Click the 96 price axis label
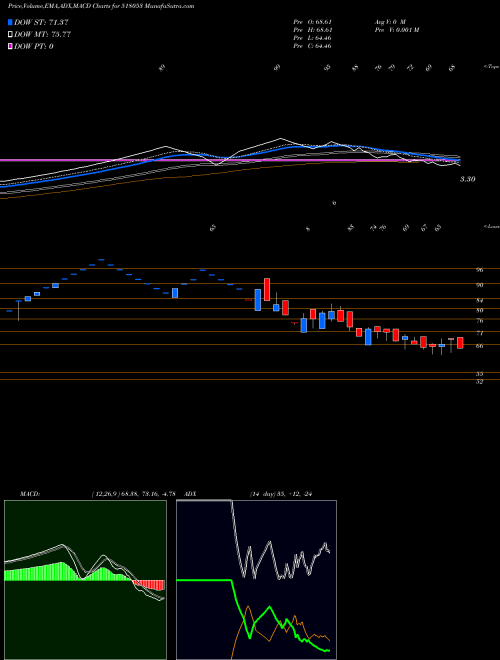 point(479,270)
